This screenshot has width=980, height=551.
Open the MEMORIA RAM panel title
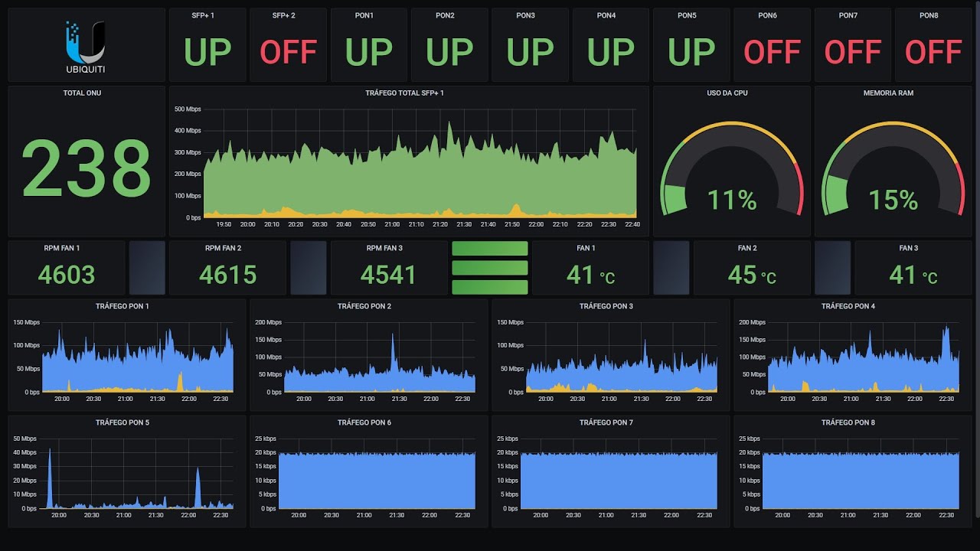(888, 93)
